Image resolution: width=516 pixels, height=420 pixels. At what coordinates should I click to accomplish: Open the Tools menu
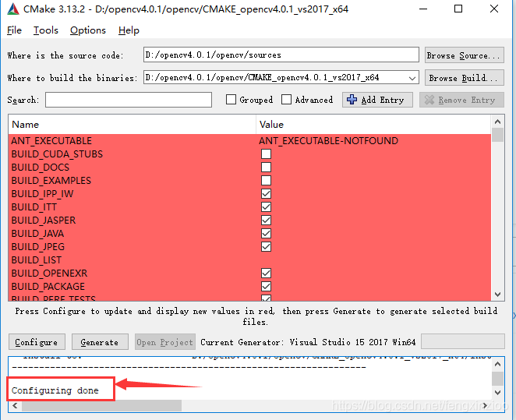tap(46, 30)
